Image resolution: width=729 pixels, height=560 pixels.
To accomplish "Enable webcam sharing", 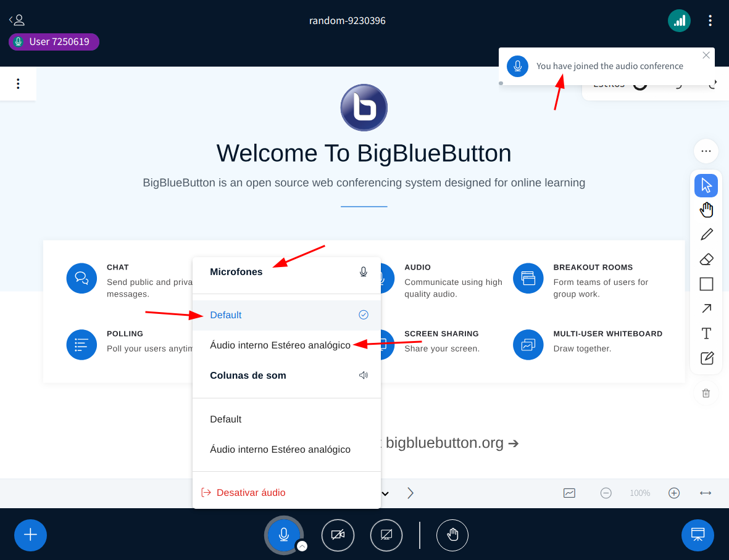I will pyautogui.click(x=338, y=535).
